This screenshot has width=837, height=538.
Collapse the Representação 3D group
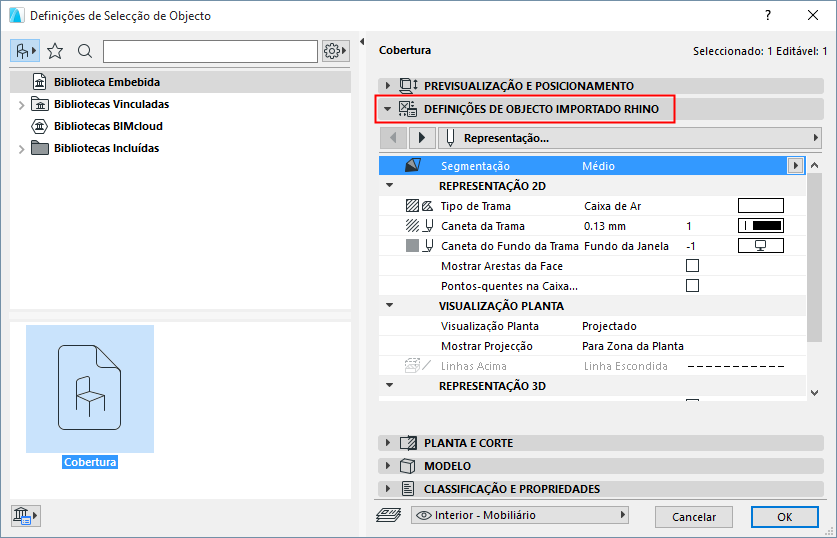pyautogui.click(x=390, y=385)
